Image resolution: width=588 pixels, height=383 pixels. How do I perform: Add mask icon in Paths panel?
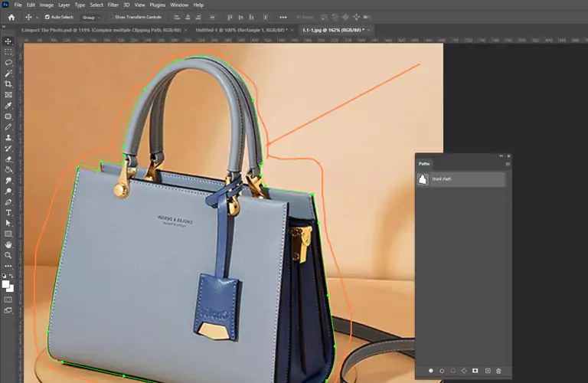pyautogui.click(x=475, y=371)
